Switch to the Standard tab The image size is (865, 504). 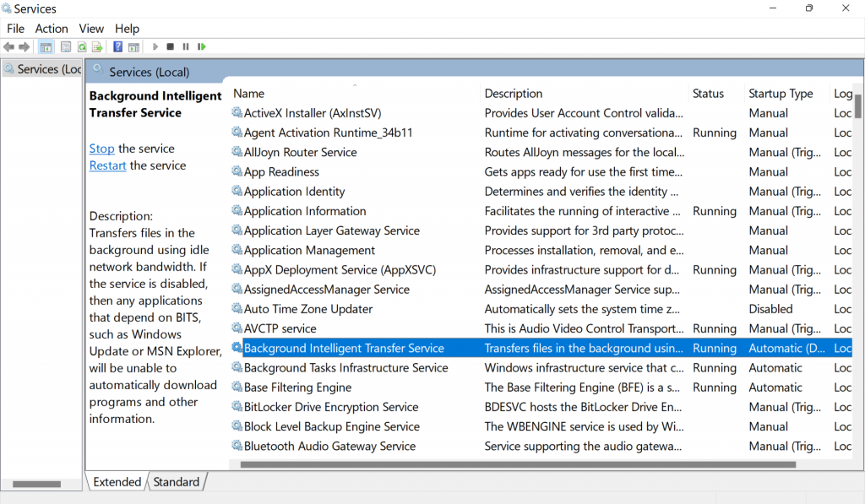(x=176, y=481)
